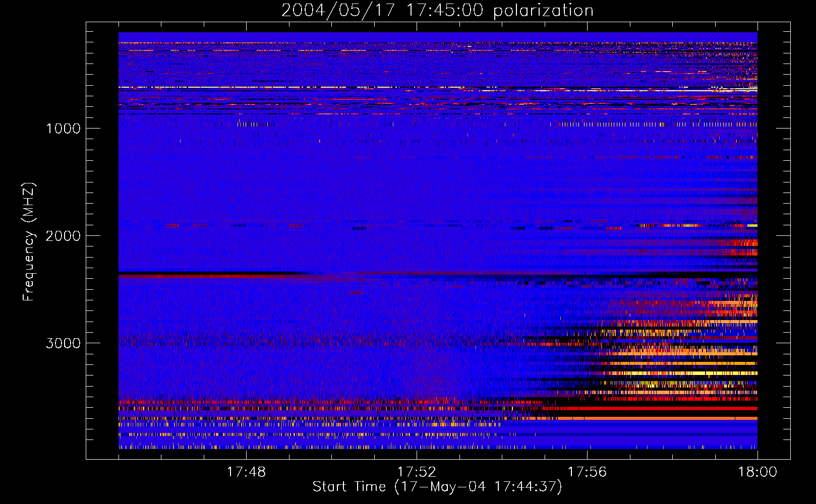This screenshot has height=504, width=816.
Task: Click the 'Start Time (17-May-04 17:44:37)' label
Action: [437, 487]
